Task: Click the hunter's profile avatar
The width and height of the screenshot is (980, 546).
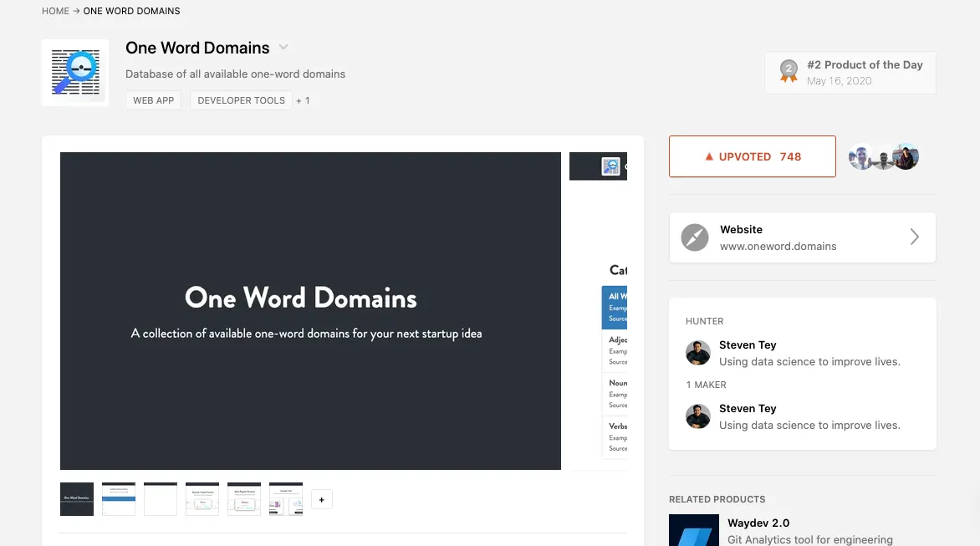Action: [x=698, y=353]
